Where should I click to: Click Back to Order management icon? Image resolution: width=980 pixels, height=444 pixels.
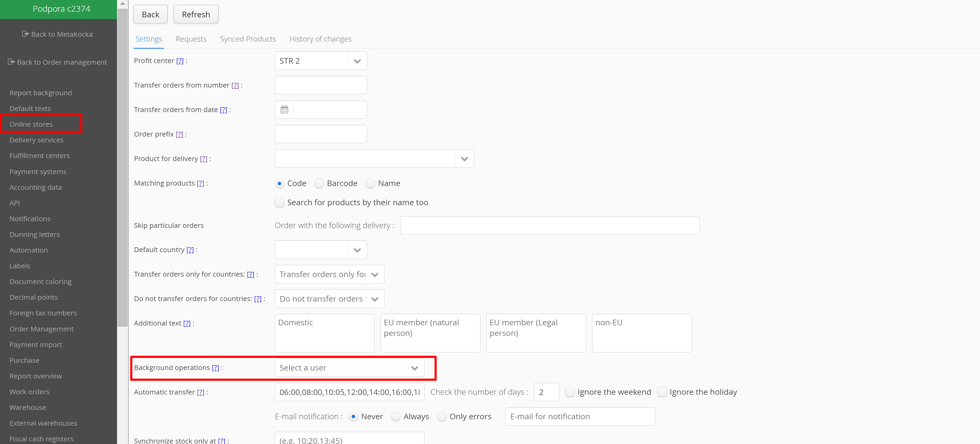click(x=11, y=62)
